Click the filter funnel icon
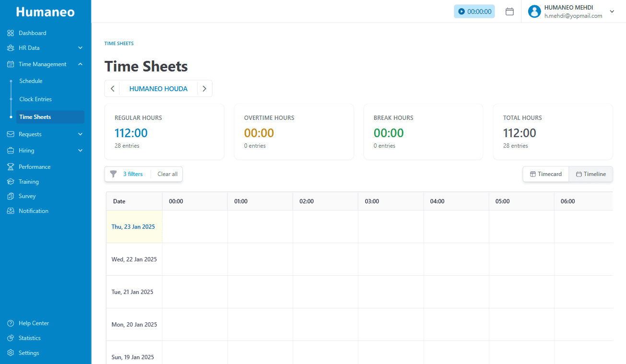626x364 pixels. pyautogui.click(x=113, y=174)
